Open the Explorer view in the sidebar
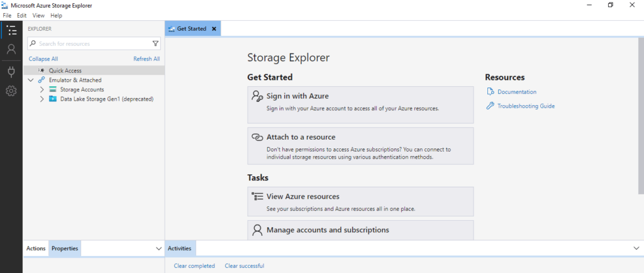The width and height of the screenshot is (644, 273). (11, 30)
